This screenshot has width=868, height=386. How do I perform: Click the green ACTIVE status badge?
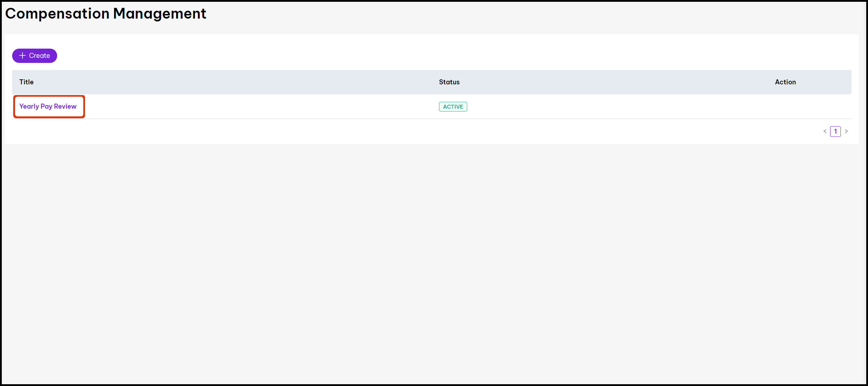pyautogui.click(x=453, y=107)
